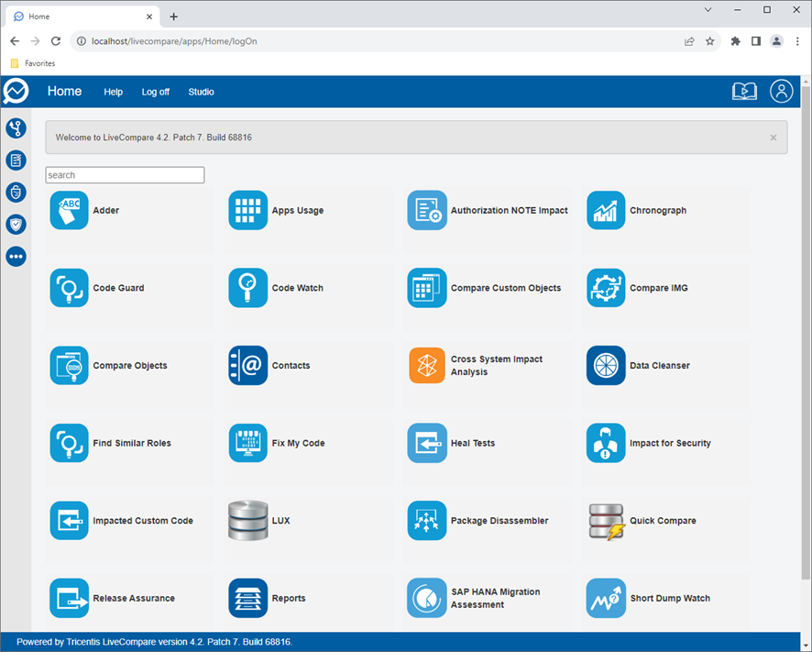Launch the orange Cross System Impact Analysis icon
The image size is (812, 652).
click(x=427, y=365)
